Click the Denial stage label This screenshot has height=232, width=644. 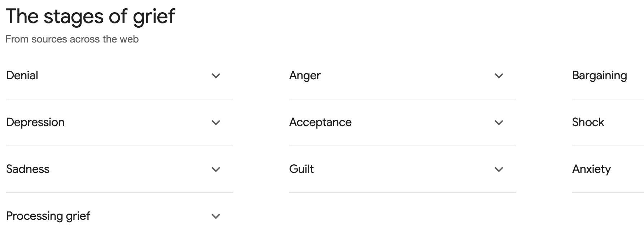coord(22,75)
